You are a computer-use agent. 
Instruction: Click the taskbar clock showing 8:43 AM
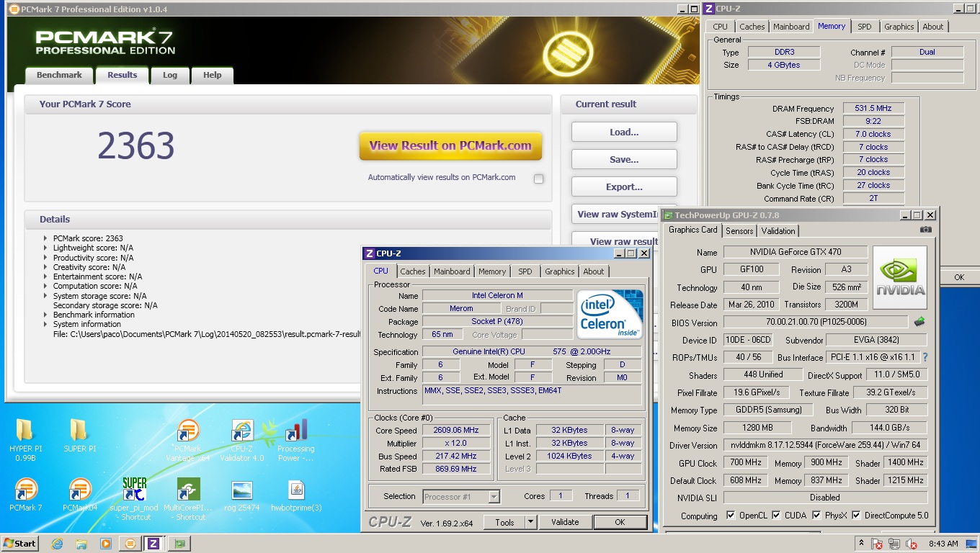[943, 544]
